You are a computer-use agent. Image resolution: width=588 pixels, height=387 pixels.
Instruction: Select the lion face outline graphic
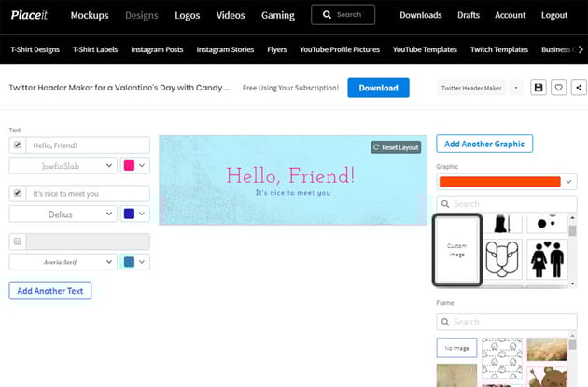coord(502,259)
